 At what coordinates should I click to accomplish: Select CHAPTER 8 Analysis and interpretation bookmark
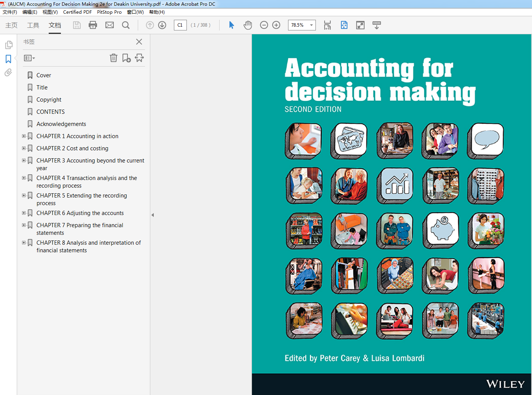tap(89, 246)
